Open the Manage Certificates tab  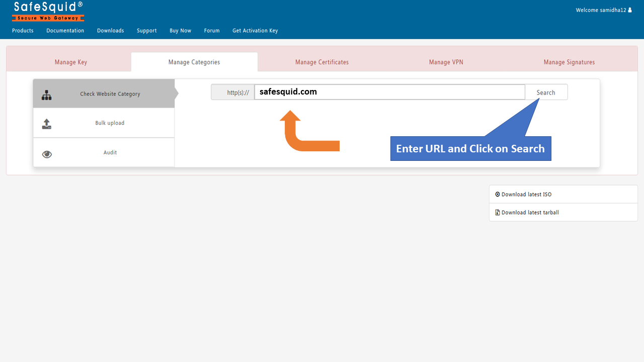click(x=321, y=62)
